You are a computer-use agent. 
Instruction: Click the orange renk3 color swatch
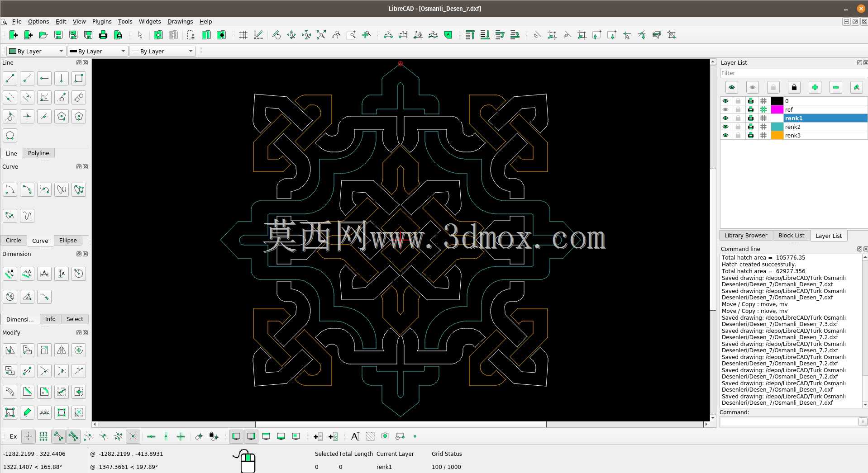pyautogui.click(x=777, y=135)
